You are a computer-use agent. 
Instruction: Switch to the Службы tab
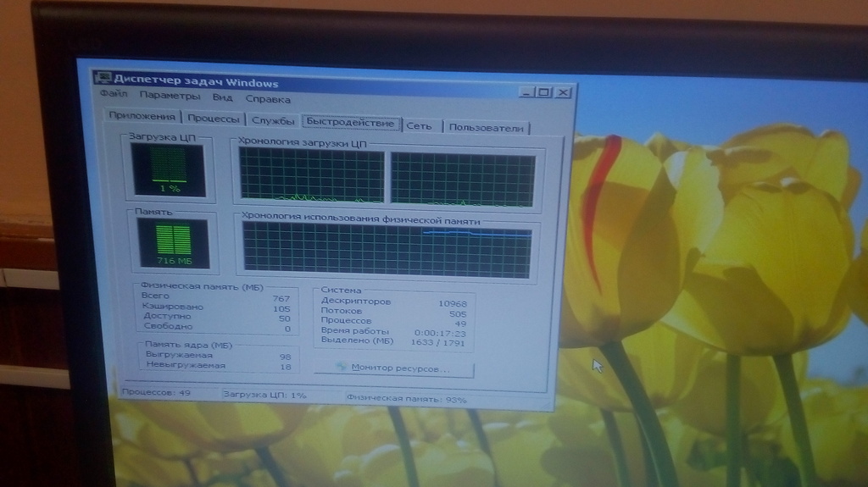272,120
